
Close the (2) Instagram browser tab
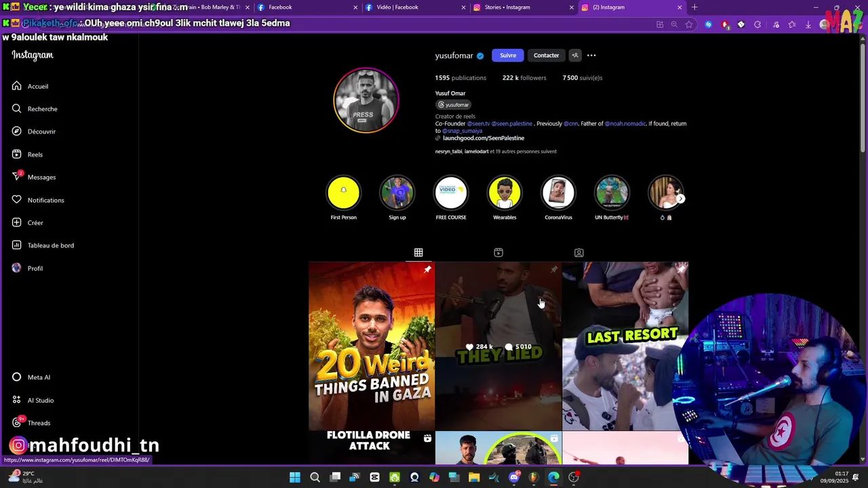pos(679,7)
